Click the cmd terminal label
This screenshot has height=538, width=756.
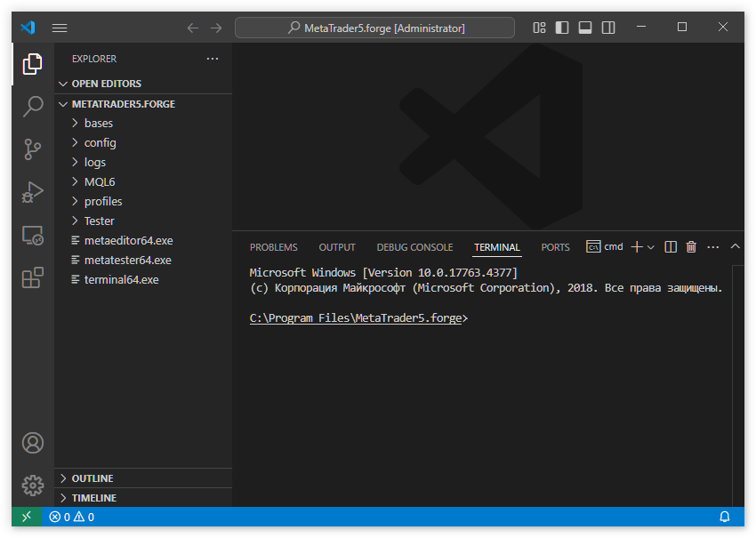tap(614, 247)
